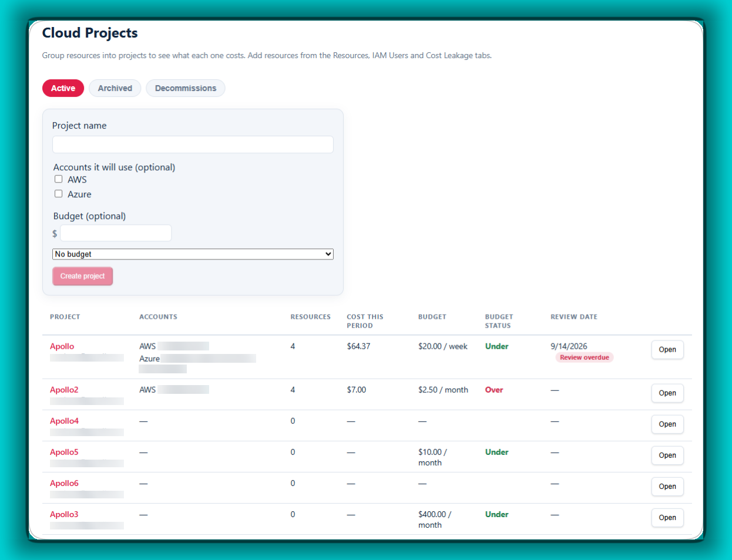The image size is (732, 560).
Task: Click the Create project button
Action: (x=82, y=276)
